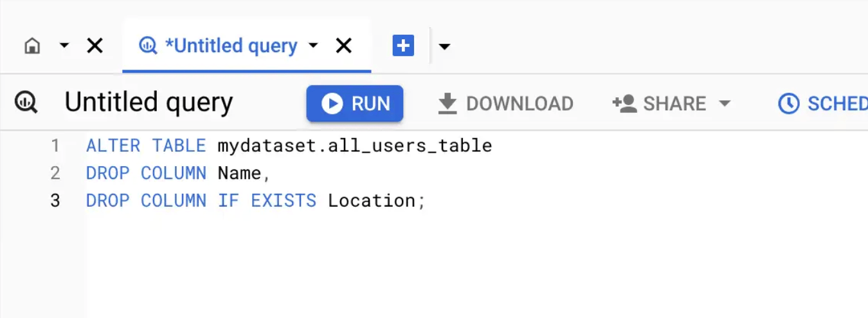This screenshot has height=318, width=868.
Task: Open the home tab icon
Action: [32, 46]
